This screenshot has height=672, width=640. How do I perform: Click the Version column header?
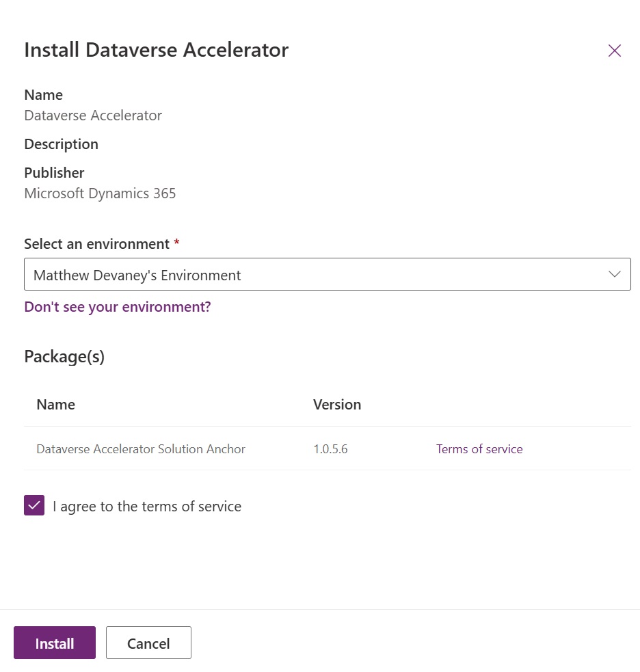[337, 405]
